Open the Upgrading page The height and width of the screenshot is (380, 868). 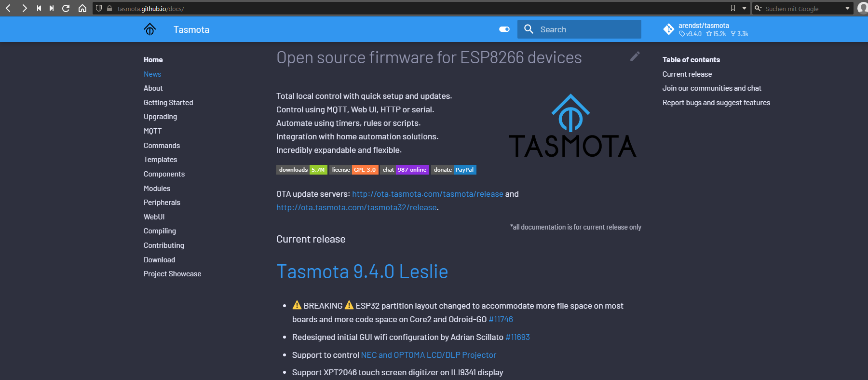pos(161,117)
